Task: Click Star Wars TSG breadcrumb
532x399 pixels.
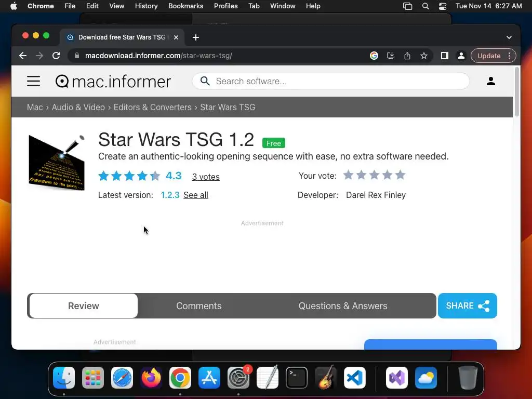Action: [228, 107]
